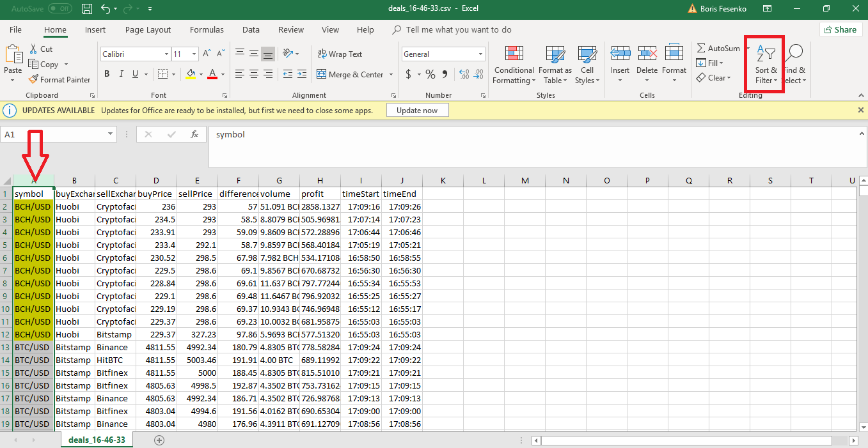The height and width of the screenshot is (448, 868).
Task: Open Customize Quick Access Toolbar dropdown
Action: click(x=150, y=9)
